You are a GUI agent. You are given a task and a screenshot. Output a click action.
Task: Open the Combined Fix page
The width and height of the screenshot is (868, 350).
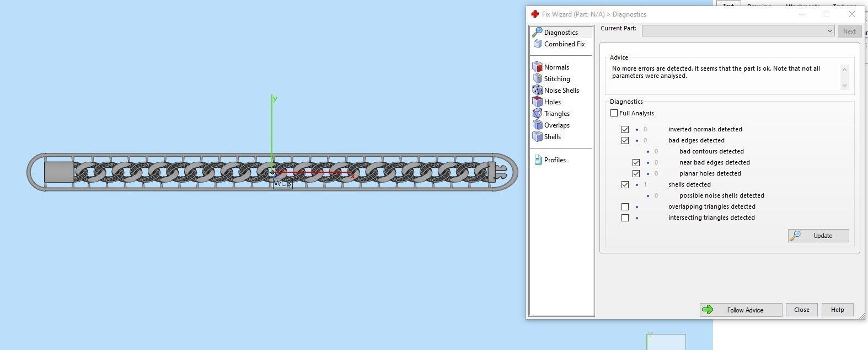559,44
